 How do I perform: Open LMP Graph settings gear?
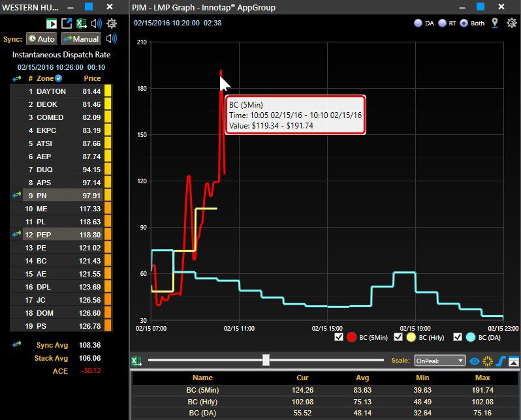(510, 23)
